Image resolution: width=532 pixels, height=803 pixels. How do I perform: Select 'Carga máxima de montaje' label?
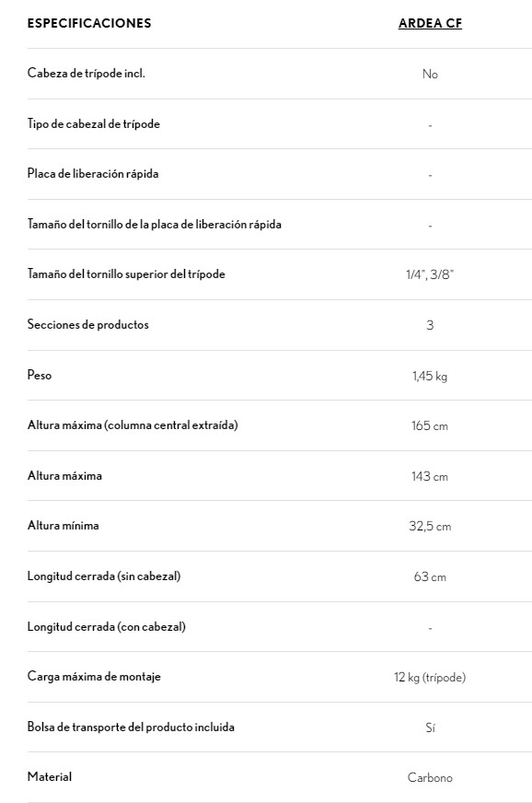click(x=94, y=677)
